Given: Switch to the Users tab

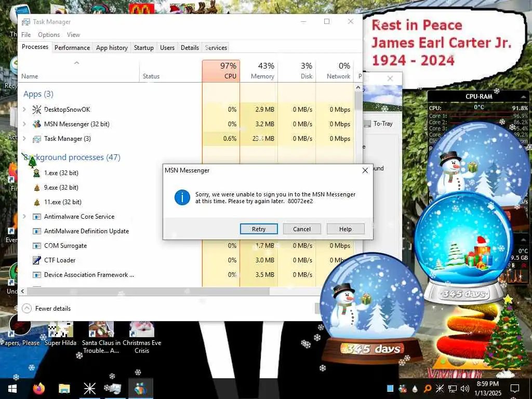Looking at the screenshot, I should (x=167, y=48).
